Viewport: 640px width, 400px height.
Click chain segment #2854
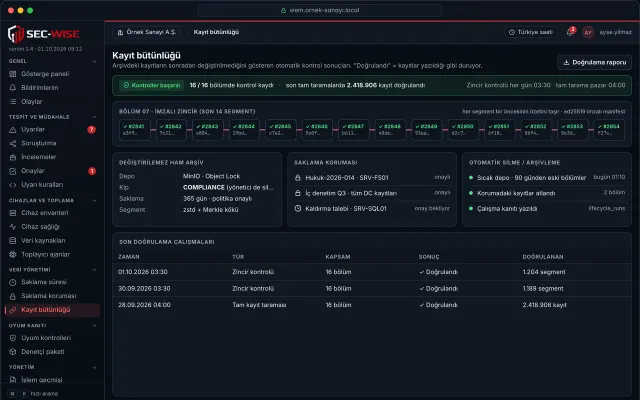pos(609,130)
